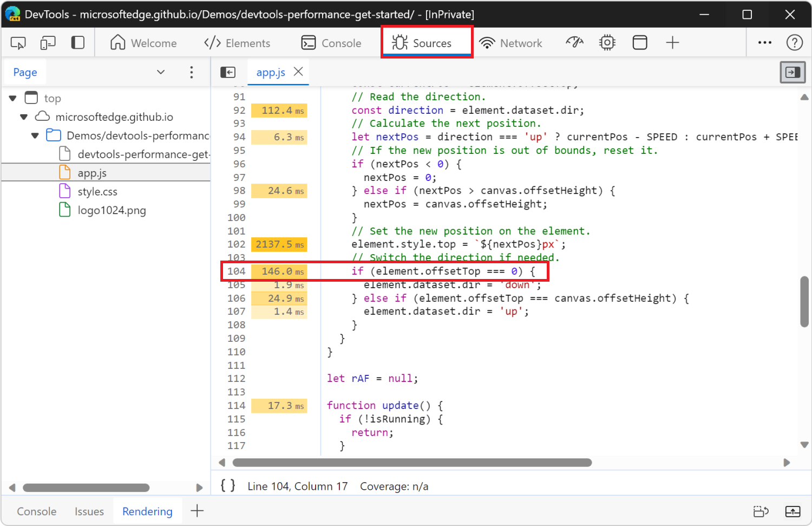Collapse the Demos/devtools-performance folder
This screenshot has width=812, height=526.
point(34,135)
